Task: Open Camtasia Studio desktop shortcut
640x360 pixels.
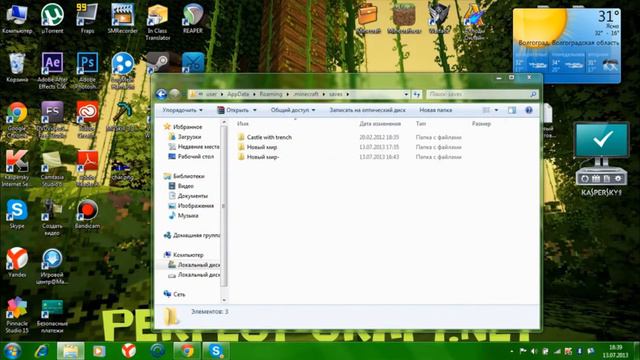Action: [52, 168]
